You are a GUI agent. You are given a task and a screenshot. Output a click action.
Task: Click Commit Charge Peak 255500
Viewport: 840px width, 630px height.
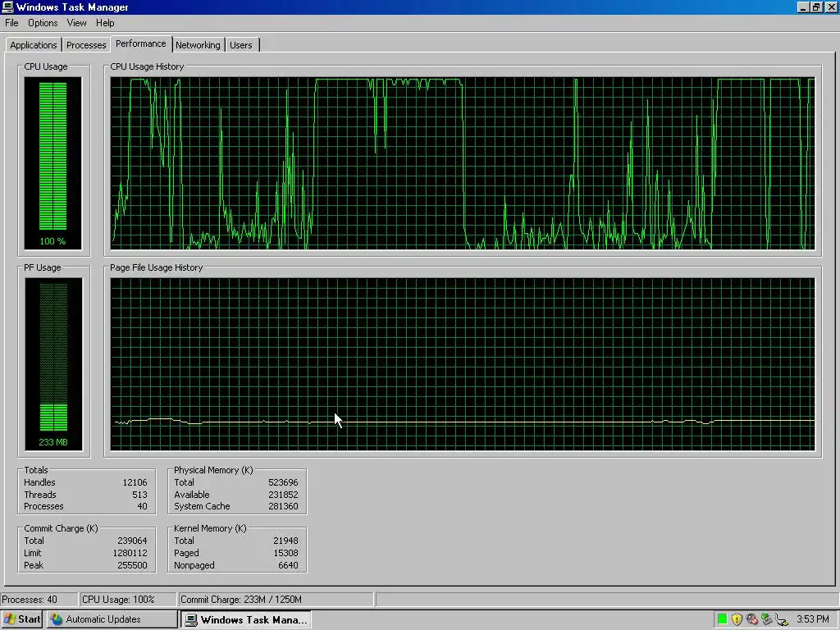pos(132,565)
